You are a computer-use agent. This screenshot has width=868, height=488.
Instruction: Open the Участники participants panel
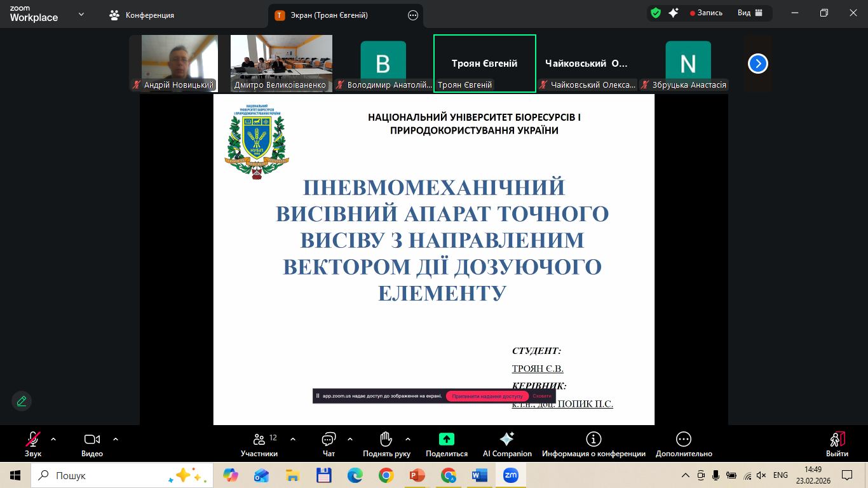point(259,444)
